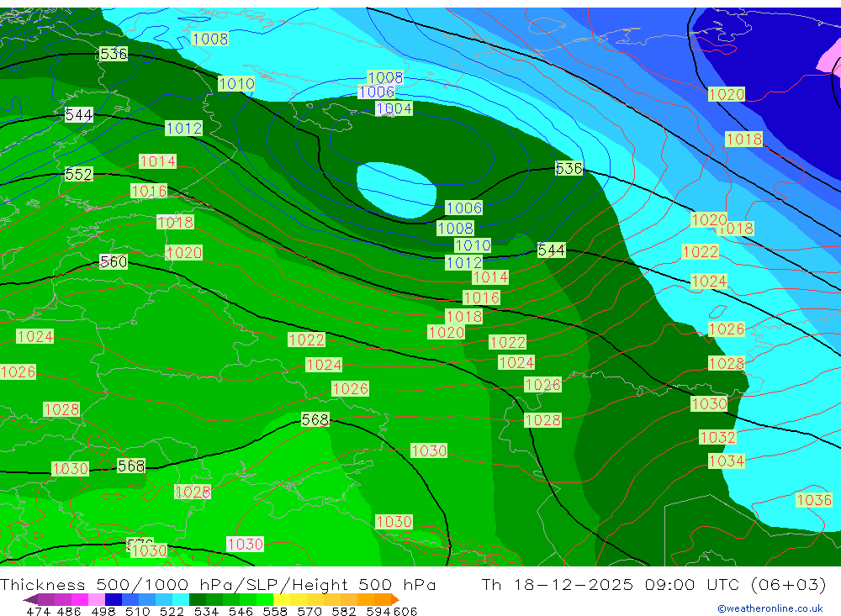Click the chart title 'Thickness 500/1000 hPa/SLP/Height 500 hPa'
Image resolution: width=841 pixels, height=616 pixels.
218,584
